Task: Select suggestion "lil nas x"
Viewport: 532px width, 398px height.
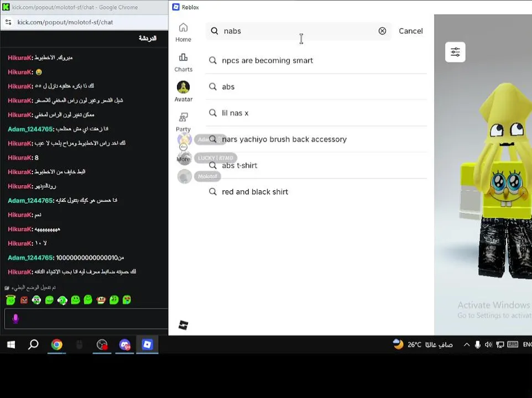Action: point(316,113)
